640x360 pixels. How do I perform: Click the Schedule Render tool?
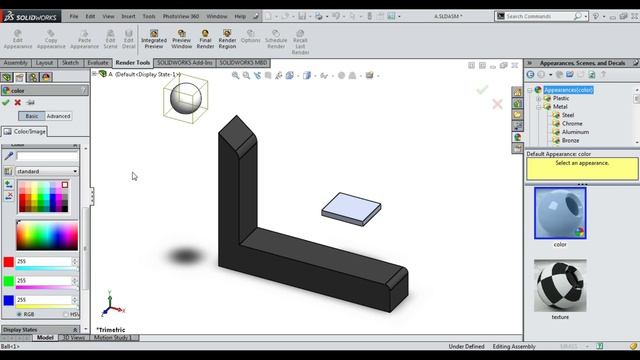(276, 39)
